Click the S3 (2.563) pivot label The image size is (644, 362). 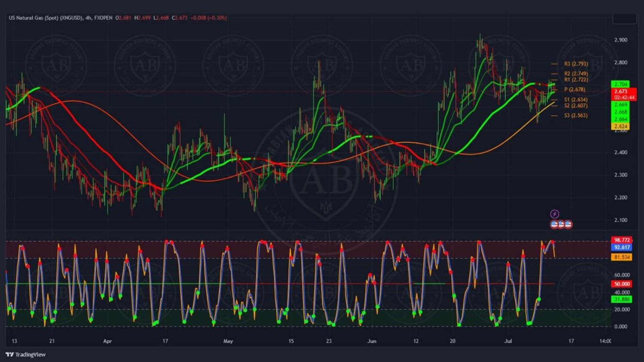click(x=576, y=116)
